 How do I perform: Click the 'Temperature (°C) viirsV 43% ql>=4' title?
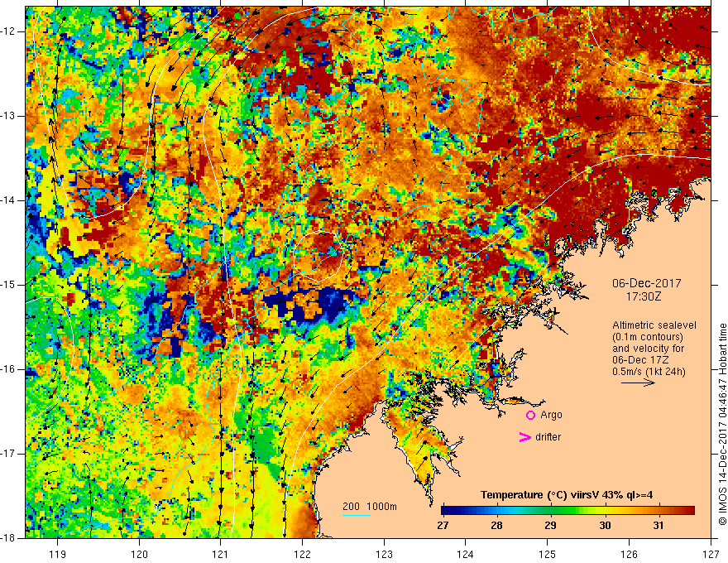coord(567,495)
